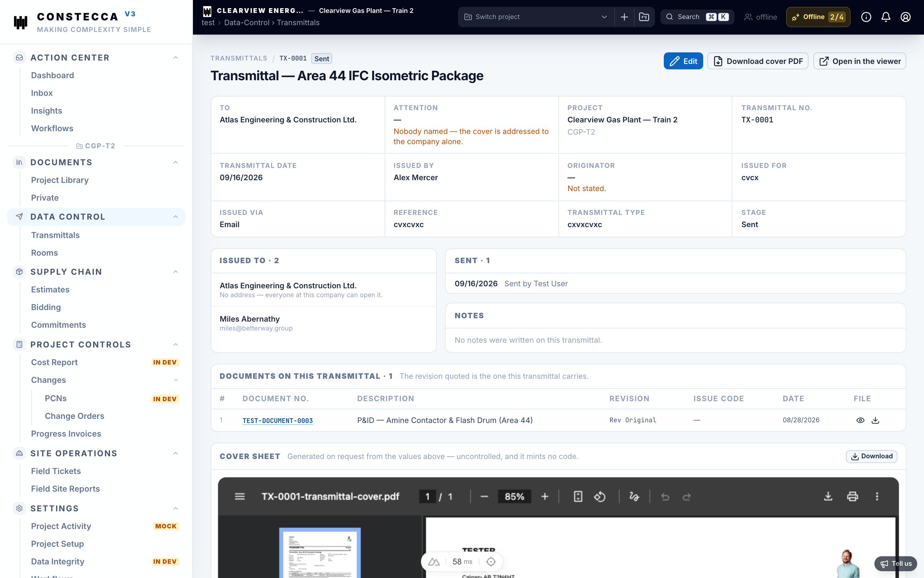
Task: Open Project Library
Action: pos(60,180)
